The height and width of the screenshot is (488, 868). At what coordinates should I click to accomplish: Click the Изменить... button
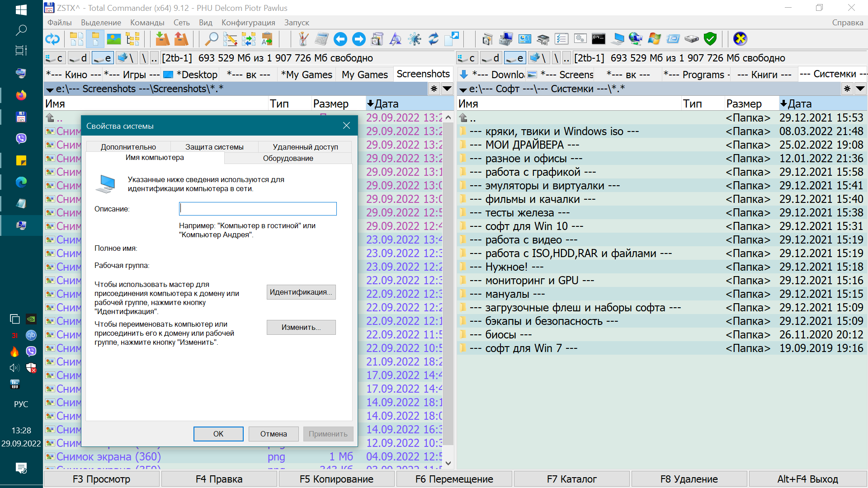click(x=301, y=327)
